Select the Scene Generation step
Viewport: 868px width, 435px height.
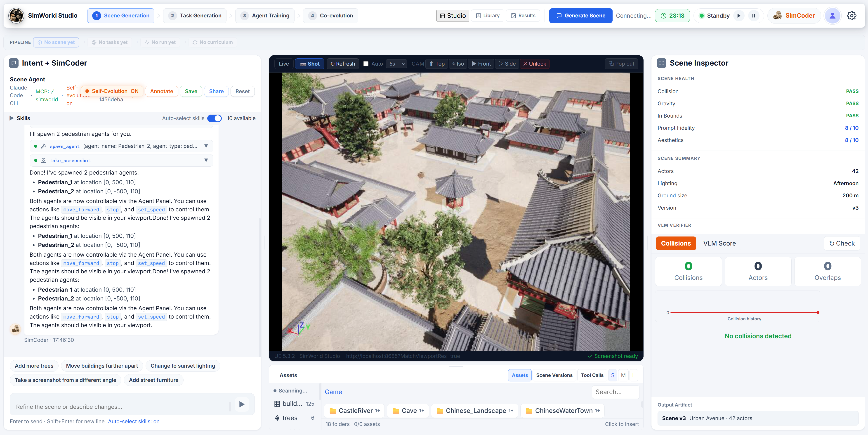(x=121, y=16)
